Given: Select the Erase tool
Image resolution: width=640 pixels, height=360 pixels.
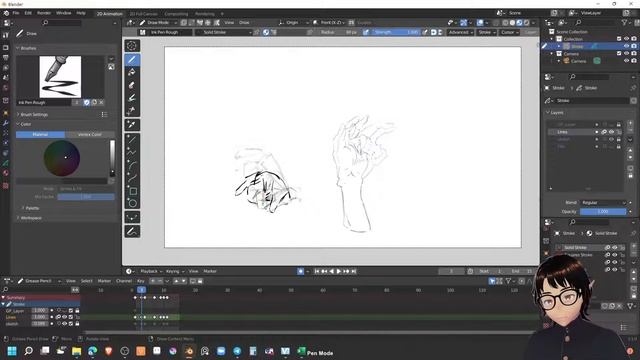Looking at the screenshot, I should (x=132, y=85).
